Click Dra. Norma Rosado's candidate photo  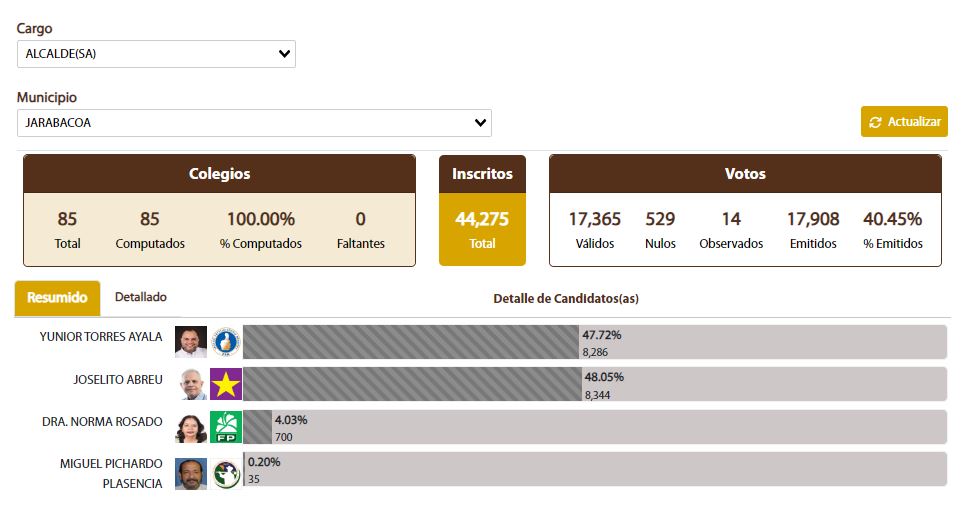pos(190,428)
